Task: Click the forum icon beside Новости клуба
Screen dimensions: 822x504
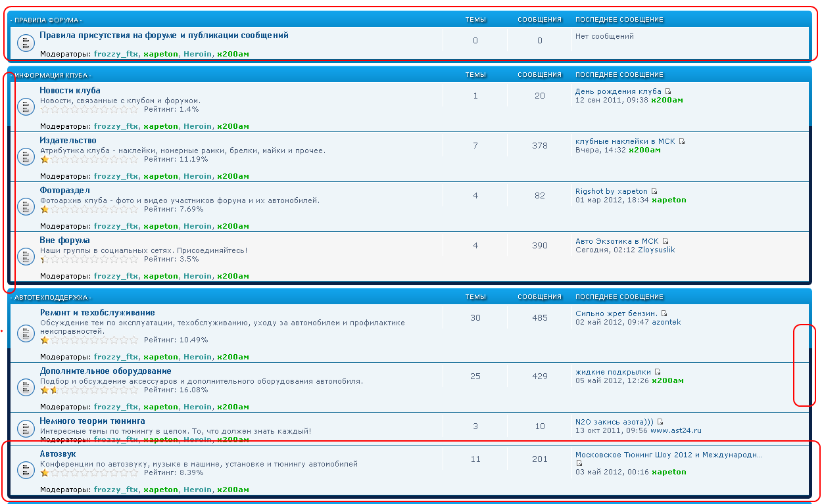Action: pos(25,106)
